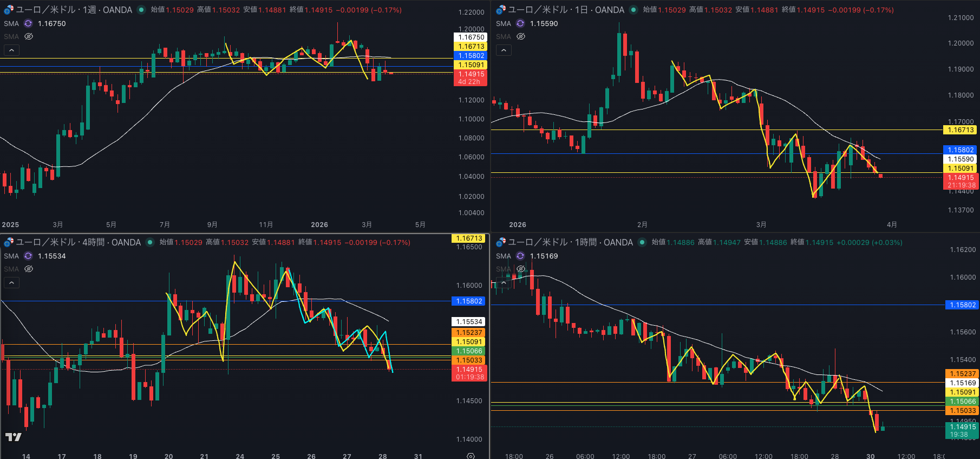Click the orange 1.15237 price label in the 1-hour chart
The width and height of the screenshot is (980, 459).
pyautogui.click(x=963, y=373)
